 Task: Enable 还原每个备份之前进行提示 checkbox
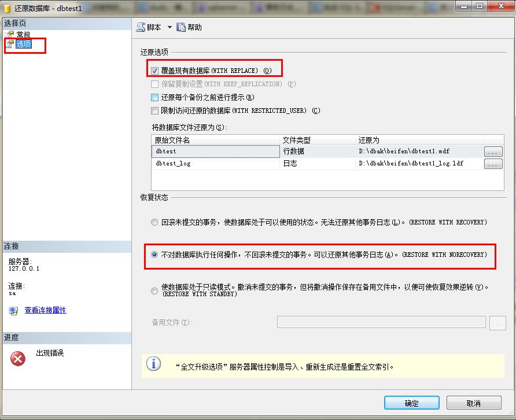pyautogui.click(x=154, y=97)
